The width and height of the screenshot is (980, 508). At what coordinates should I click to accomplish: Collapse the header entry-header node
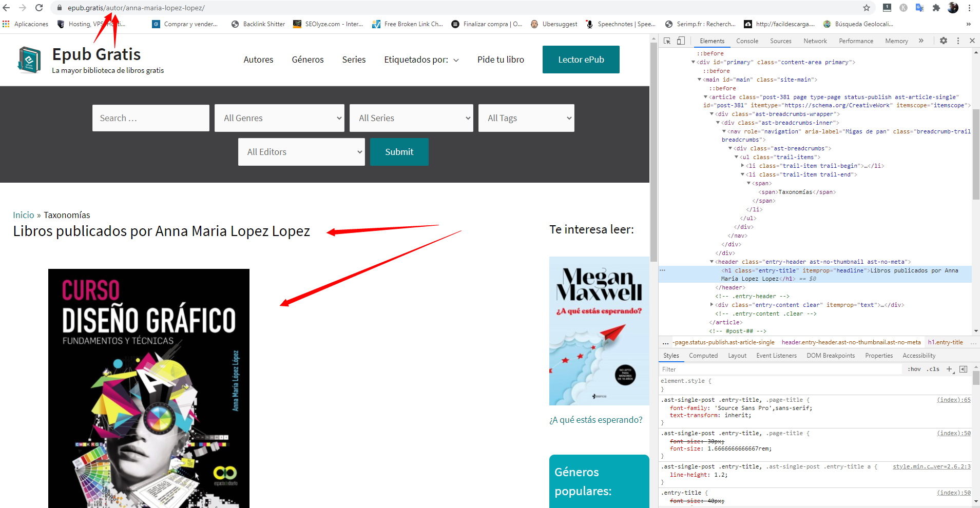[x=712, y=262]
